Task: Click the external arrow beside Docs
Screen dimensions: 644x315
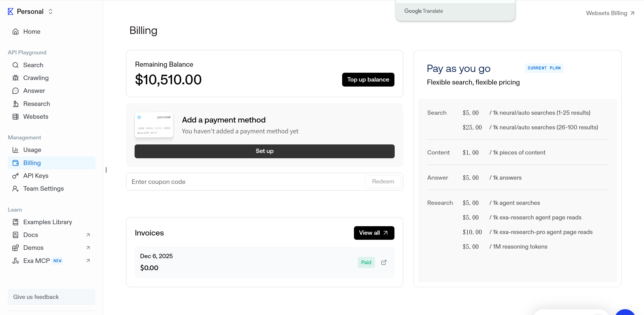Action: pos(88,235)
